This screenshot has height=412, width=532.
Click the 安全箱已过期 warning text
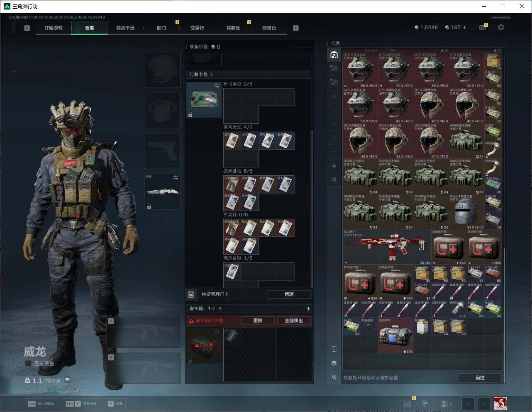pos(209,321)
